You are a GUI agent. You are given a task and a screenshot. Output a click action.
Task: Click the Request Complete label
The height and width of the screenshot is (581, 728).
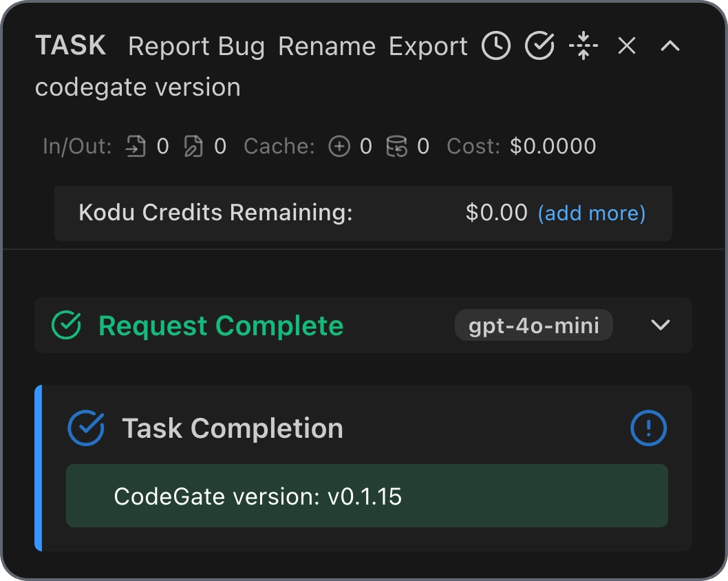tap(221, 326)
